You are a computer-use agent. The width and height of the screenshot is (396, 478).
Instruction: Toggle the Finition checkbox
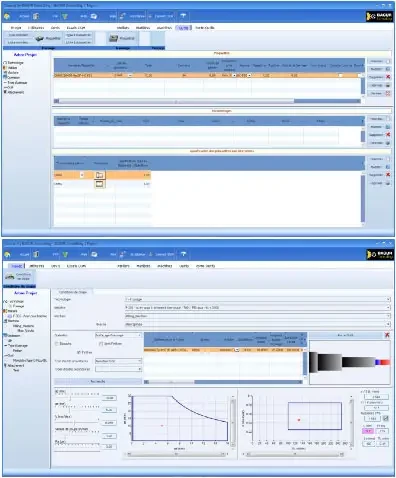pos(79,352)
